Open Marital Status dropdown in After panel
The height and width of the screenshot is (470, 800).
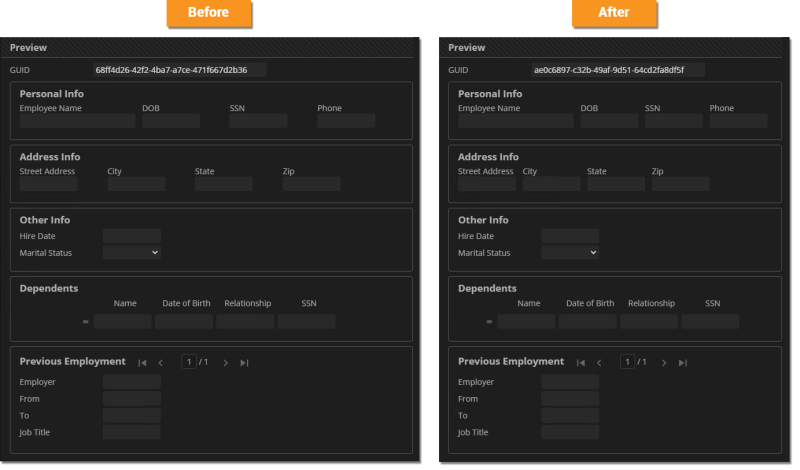click(569, 253)
